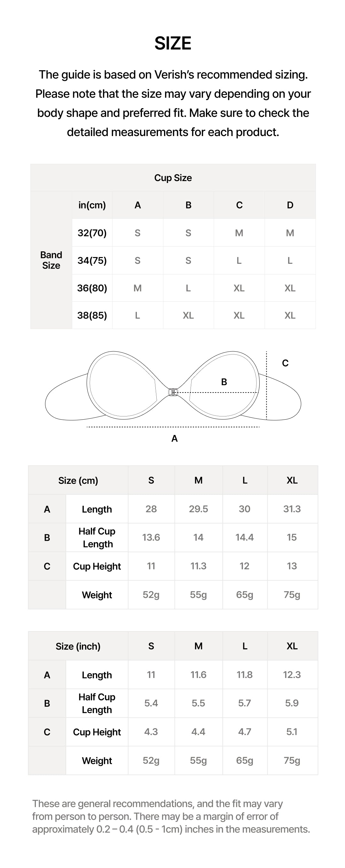Click the M cell for 36(80) A cup
345x868 pixels.
pos(137,288)
